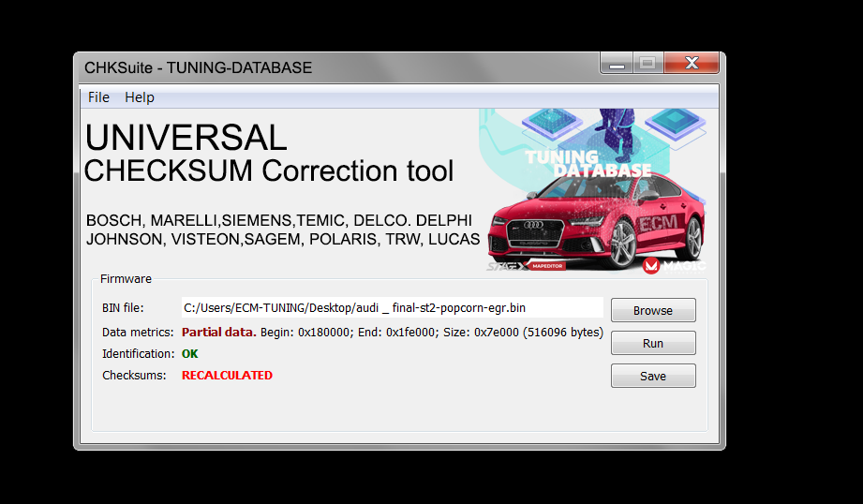Maximize the CHKSuite window
863x504 pixels.
point(648,64)
